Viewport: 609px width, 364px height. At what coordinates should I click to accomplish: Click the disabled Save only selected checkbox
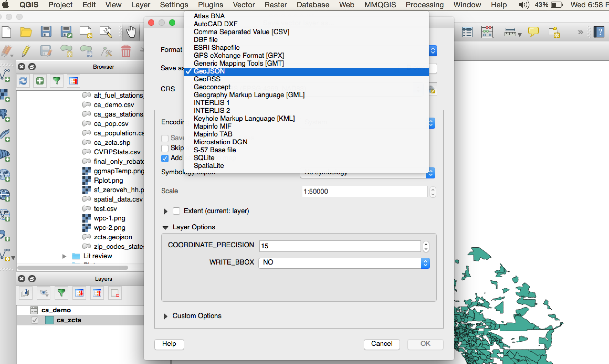(x=165, y=138)
